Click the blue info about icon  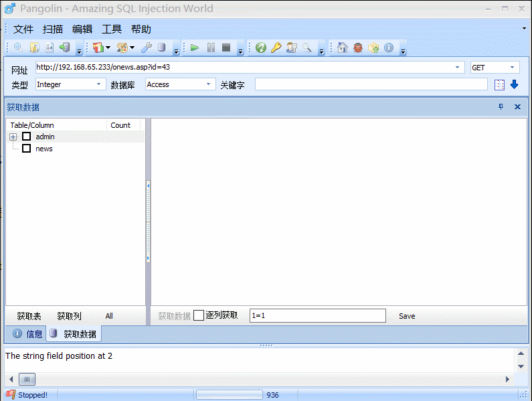[388, 48]
